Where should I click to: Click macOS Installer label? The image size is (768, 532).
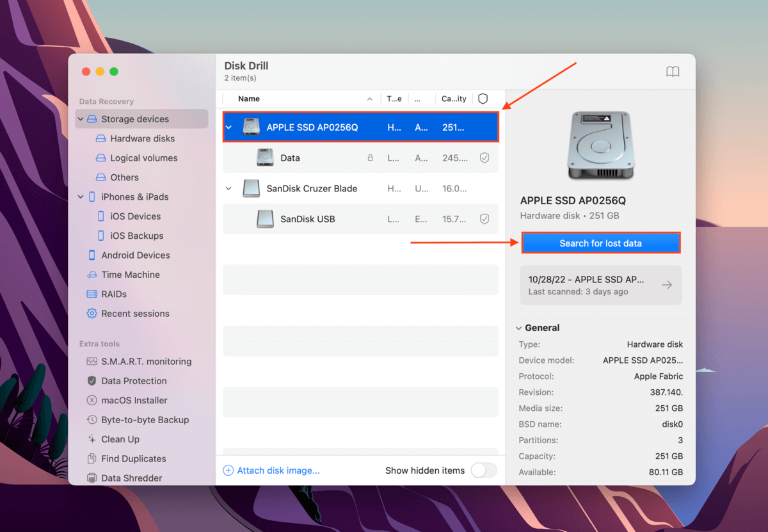click(x=134, y=400)
